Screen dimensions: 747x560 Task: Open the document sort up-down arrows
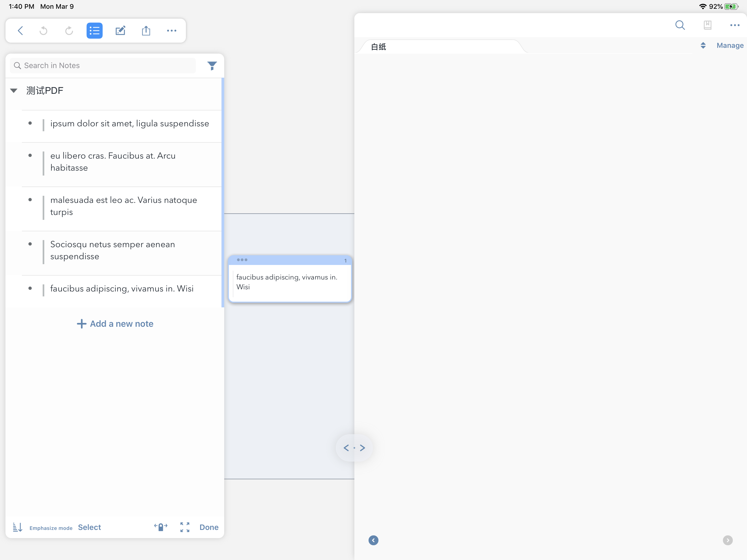(703, 45)
